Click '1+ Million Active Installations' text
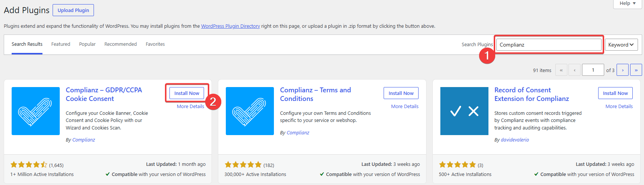This screenshot has width=644, height=185. 42,174
